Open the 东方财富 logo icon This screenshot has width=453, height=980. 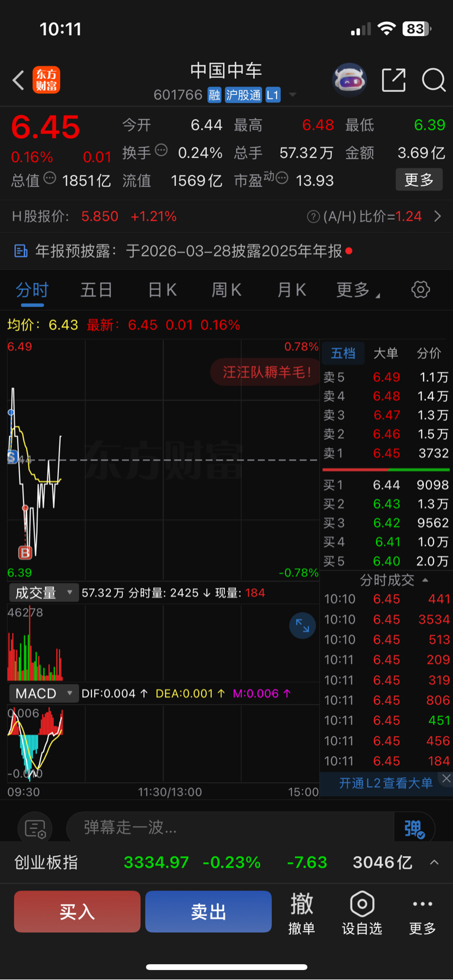coord(46,80)
